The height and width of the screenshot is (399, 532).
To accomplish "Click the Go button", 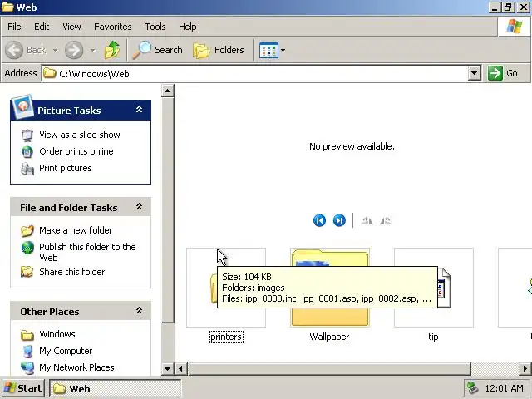I will pyautogui.click(x=502, y=73).
